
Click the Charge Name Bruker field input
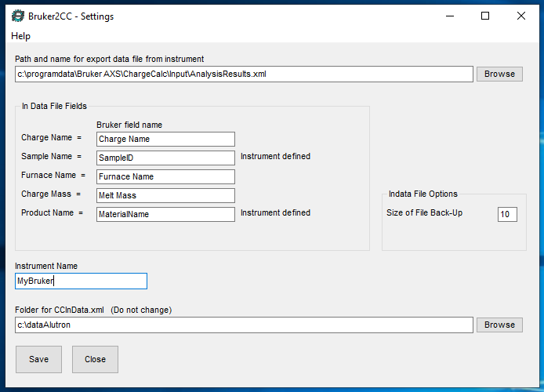[165, 139]
